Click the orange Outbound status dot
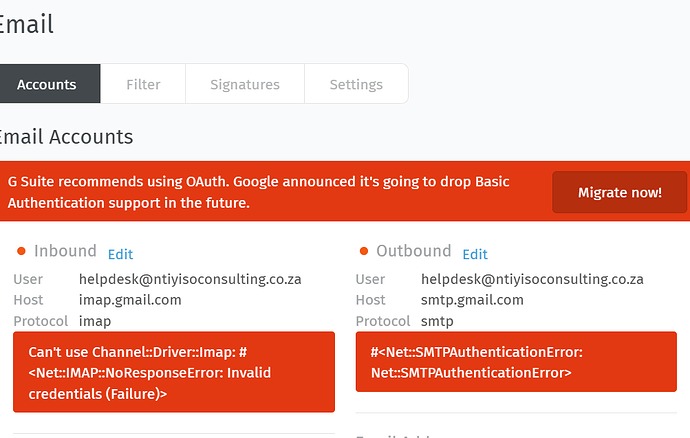690x438 pixels. tap(363, 251)
